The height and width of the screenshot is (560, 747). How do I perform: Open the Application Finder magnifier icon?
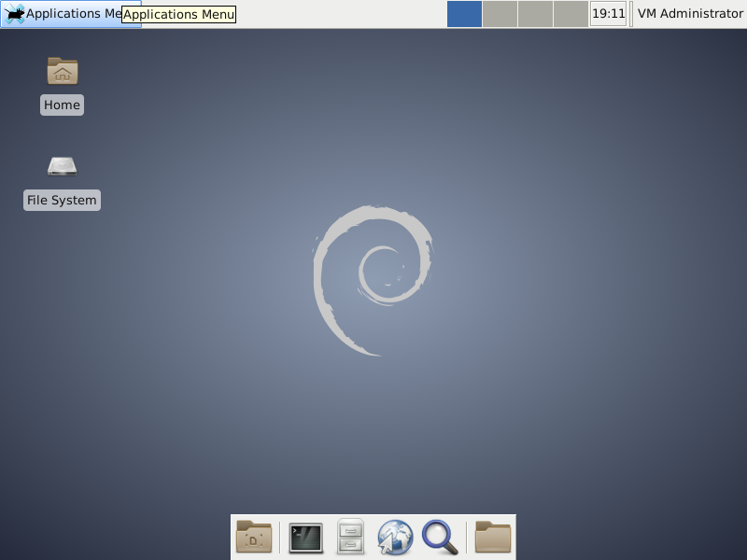[439, 537]
